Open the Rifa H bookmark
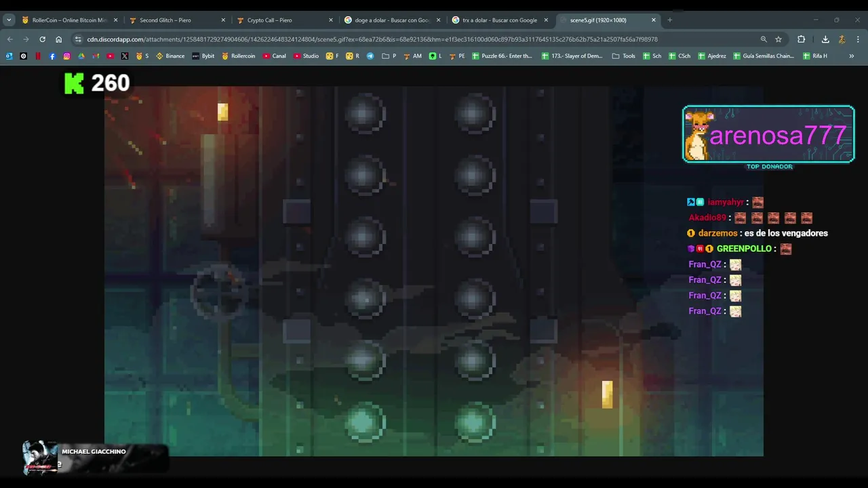 pos(815,56)
